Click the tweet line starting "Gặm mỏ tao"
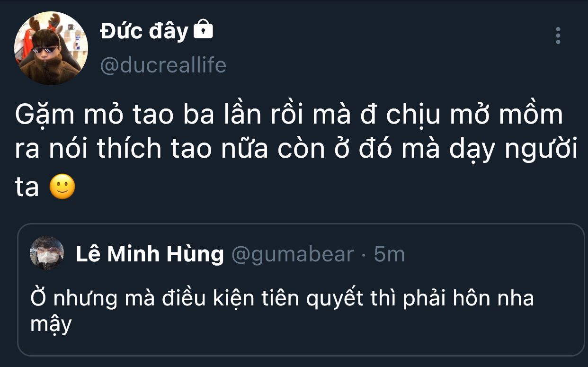588x367 pixels. [x=289, y=116]
